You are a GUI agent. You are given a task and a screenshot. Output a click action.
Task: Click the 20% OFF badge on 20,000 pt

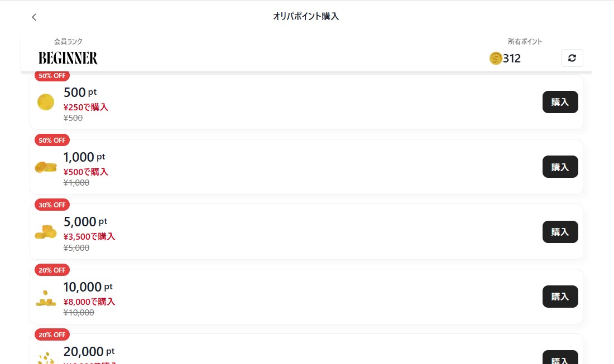(x=52, y=335)
